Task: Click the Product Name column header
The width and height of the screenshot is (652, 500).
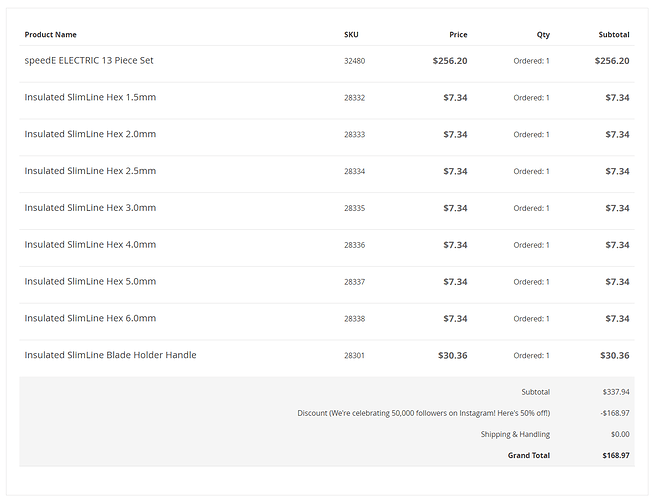Action: pyautogui.click(x=50, y=35)
